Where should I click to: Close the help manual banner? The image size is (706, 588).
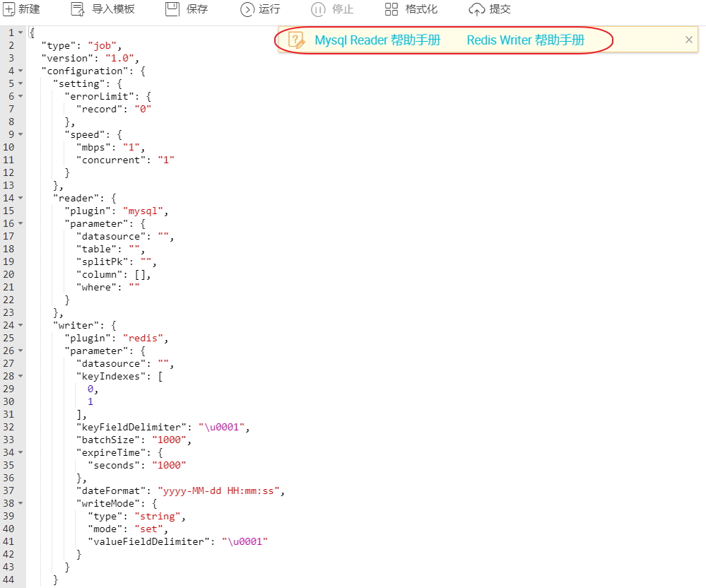click(x=689, y=40)
